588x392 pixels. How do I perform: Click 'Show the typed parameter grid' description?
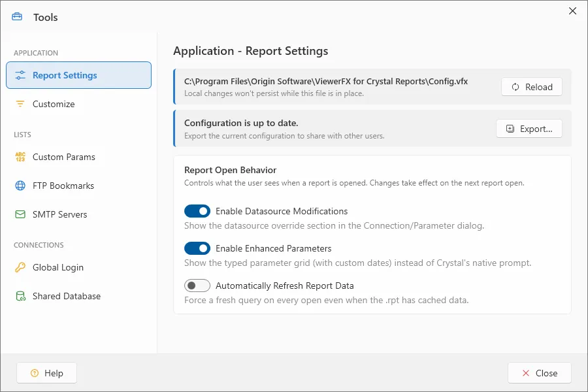tap(358, 263)
